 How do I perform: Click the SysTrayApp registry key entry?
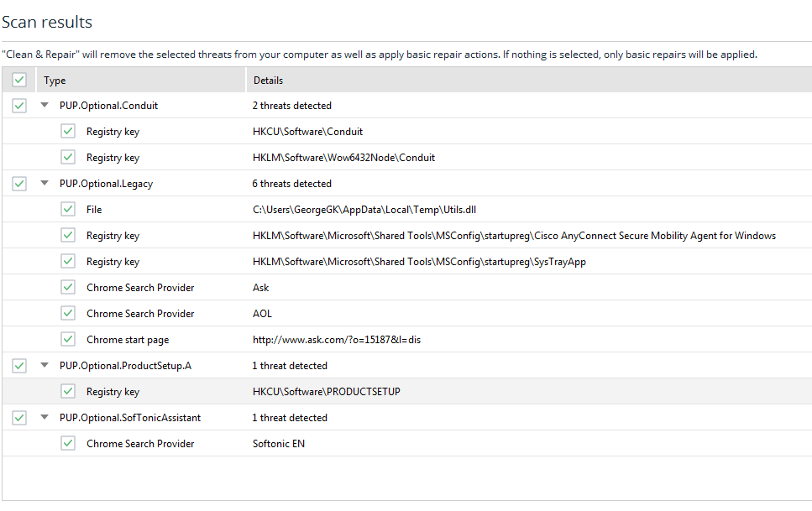(x=419, y=262)
